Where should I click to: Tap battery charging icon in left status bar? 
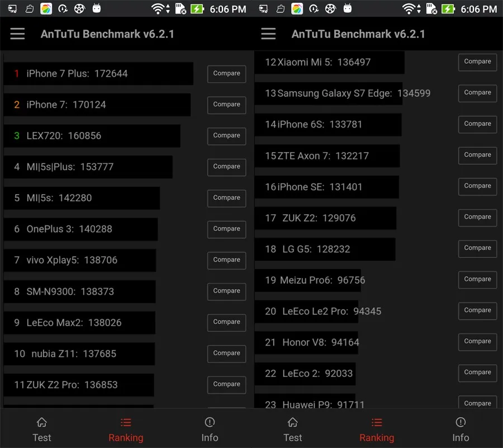[x=197, y=8]
